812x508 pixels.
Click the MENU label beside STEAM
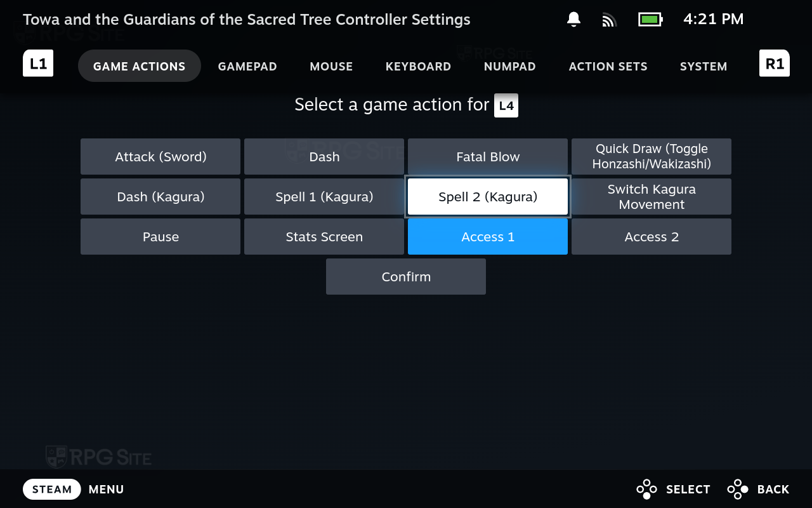pos(106,489)
